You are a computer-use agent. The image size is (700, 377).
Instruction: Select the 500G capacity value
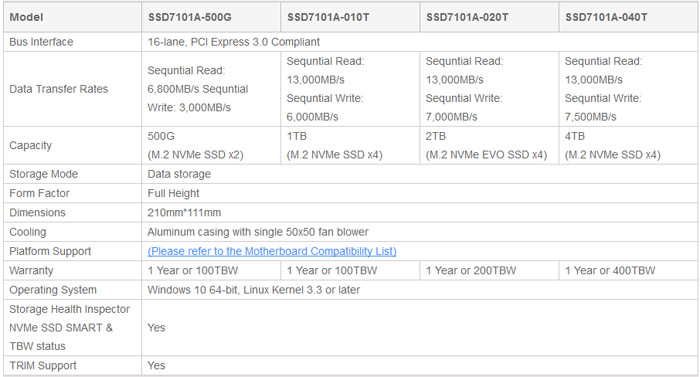coord(161,136)
